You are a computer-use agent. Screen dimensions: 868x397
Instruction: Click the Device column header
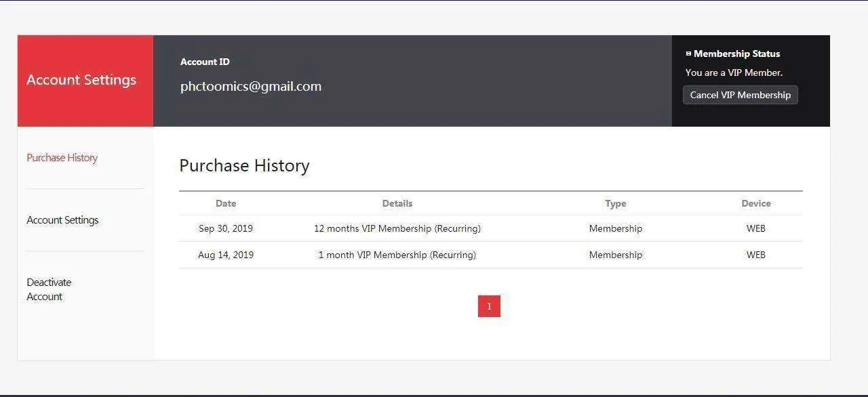tap(756, 203)
